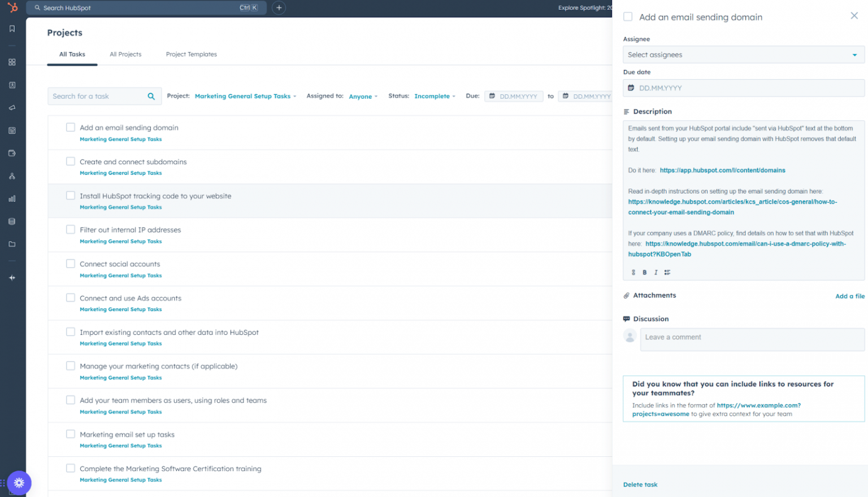Viewport: 868px width, 497px height.
Task: Click the Add a file link
Action: coord(850,296)
